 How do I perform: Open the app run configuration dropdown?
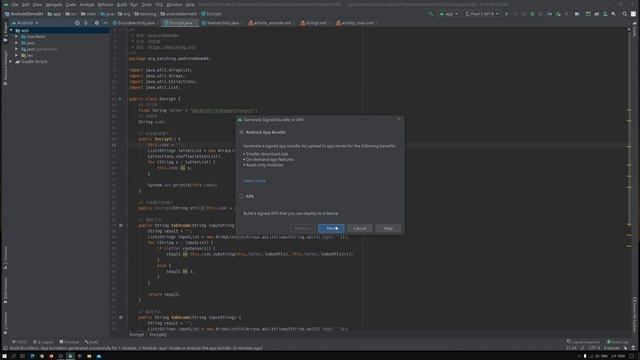(449, 14)
